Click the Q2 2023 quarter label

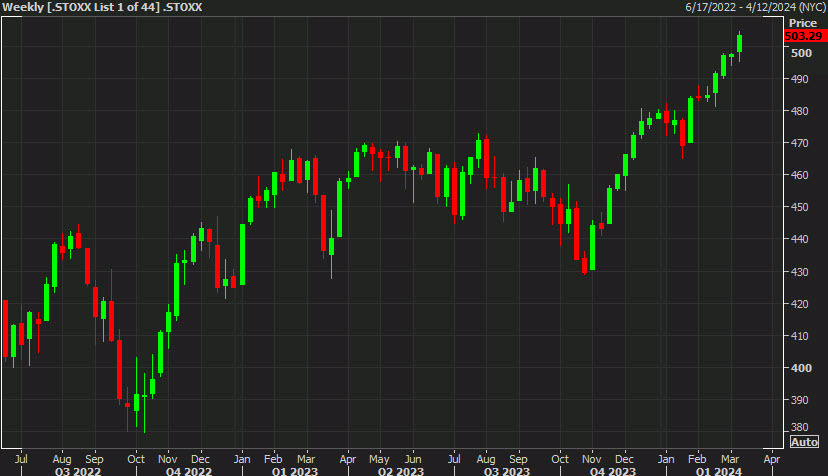401,471
